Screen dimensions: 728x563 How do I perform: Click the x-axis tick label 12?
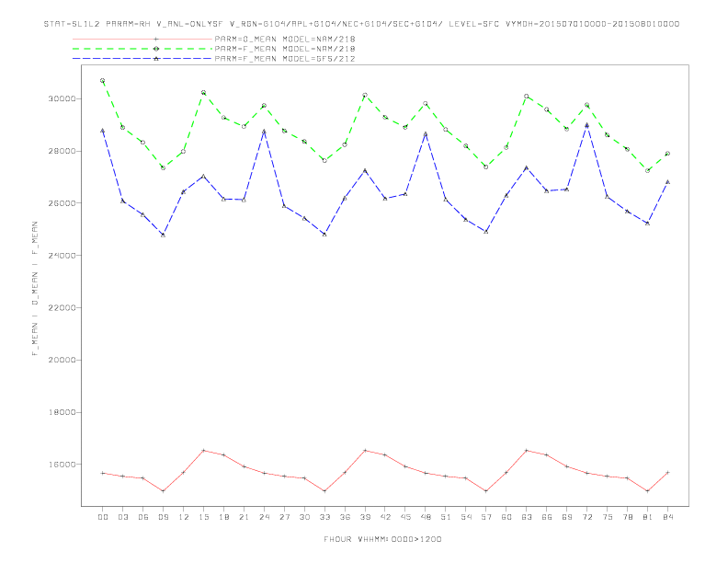point(184,517)
